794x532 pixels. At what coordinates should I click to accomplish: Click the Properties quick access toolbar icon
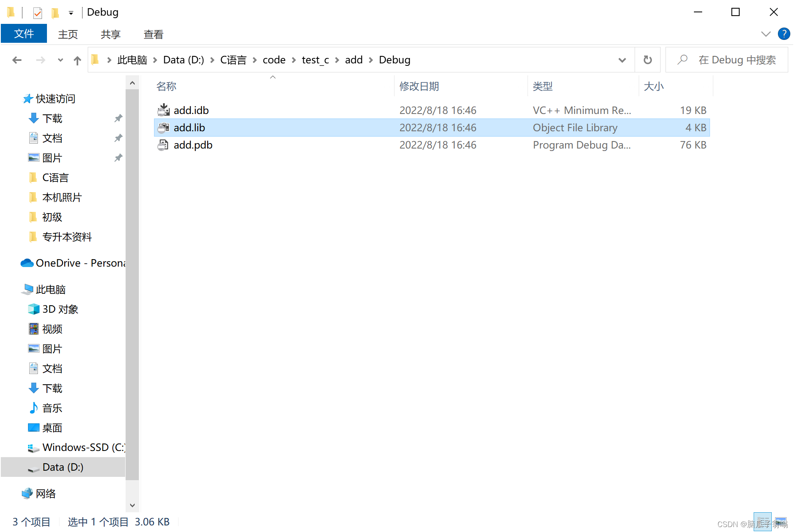(x=37, y=13)
